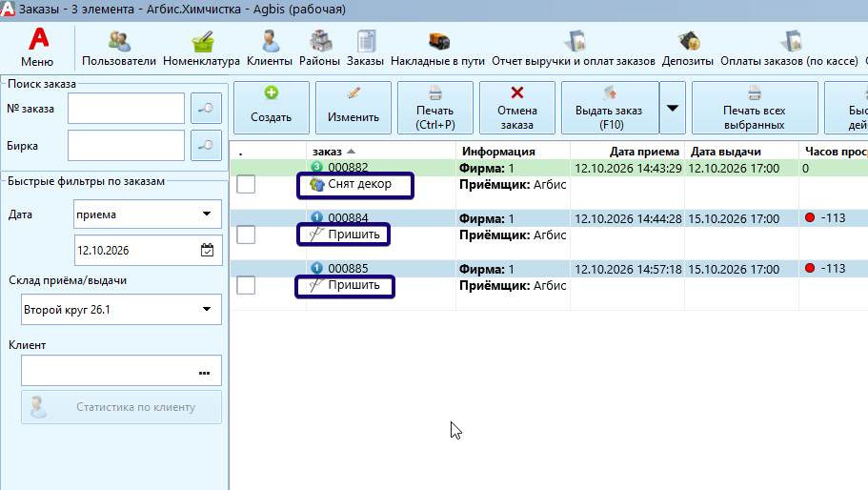Click the red overdue indicator of order 000884

pyautogui.click(x=810, y=217)
